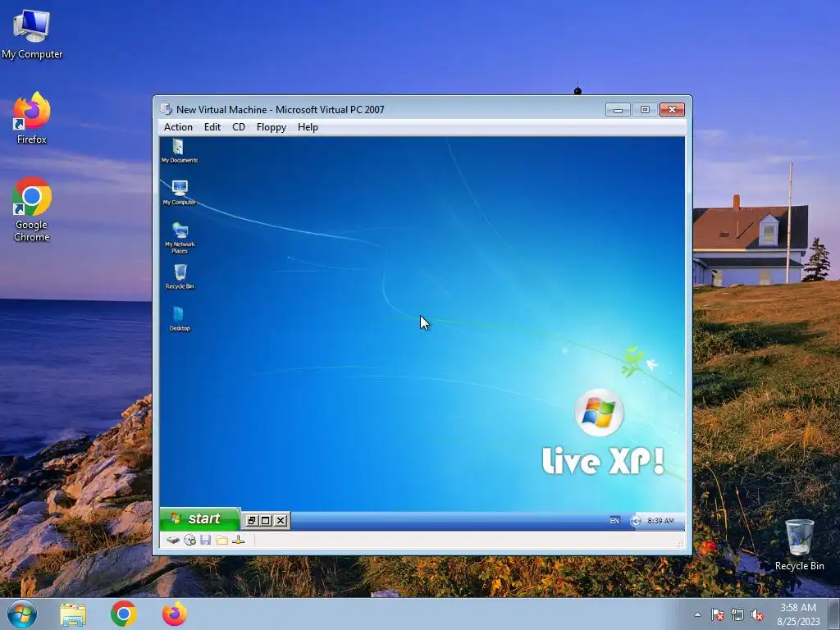Screen dimensions: 840x630
Task: Click the restore button on guest taskbar
Action: point(251,520)
